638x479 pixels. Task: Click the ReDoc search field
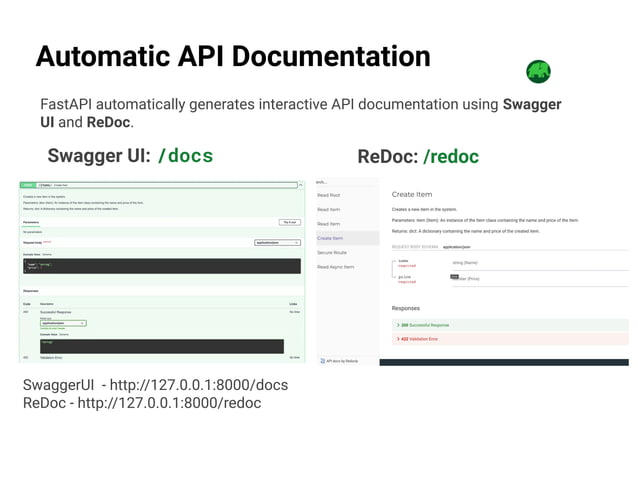pos(347,182)
